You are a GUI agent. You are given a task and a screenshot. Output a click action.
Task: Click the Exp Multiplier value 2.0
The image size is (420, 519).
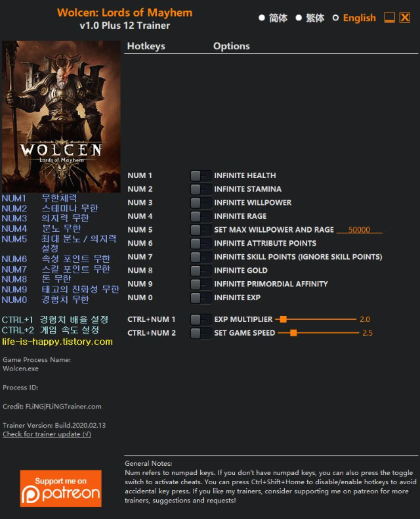(x=365, y=319)
